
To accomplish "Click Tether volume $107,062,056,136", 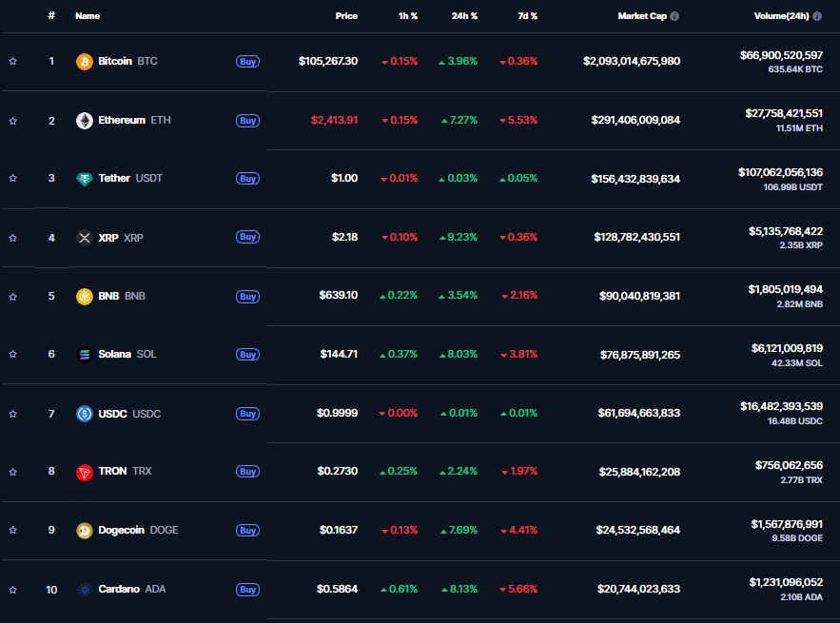I will [780, 172].
